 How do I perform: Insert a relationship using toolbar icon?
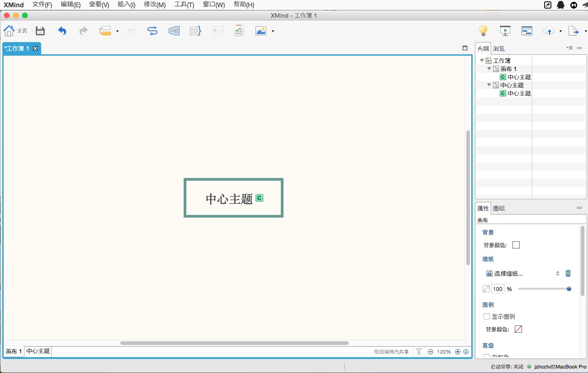click(152, 31)
